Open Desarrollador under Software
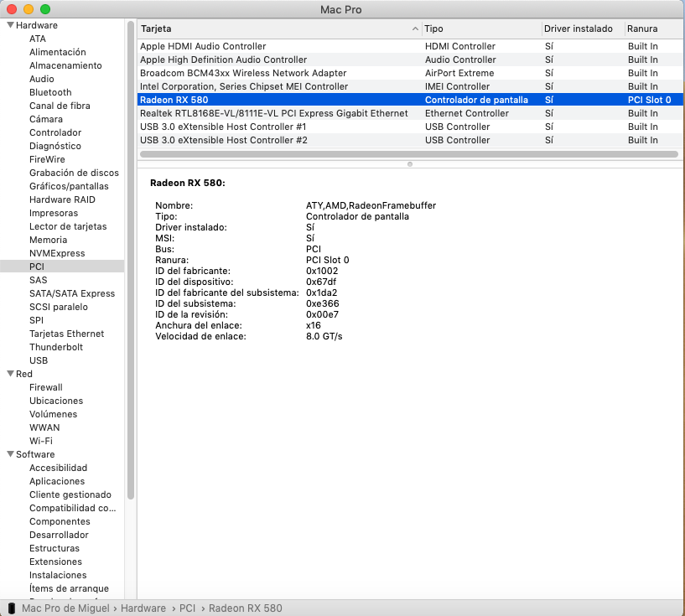The image size is (685, 616). pos(59,536)
